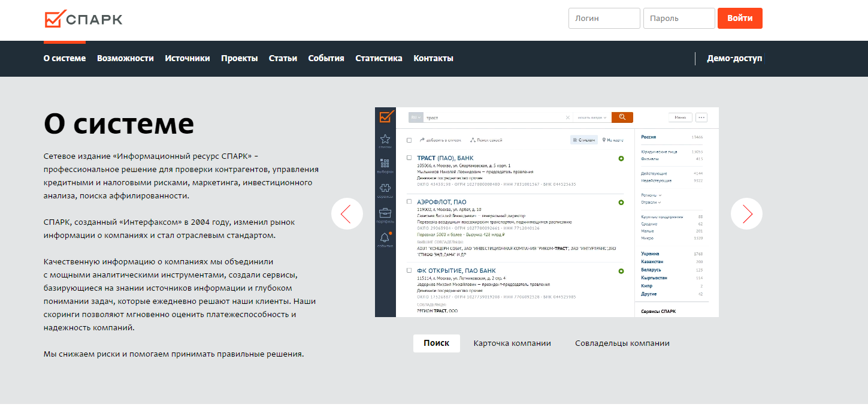Click the Меню button in the slide
Screen dimensions: 868x407
680,117
